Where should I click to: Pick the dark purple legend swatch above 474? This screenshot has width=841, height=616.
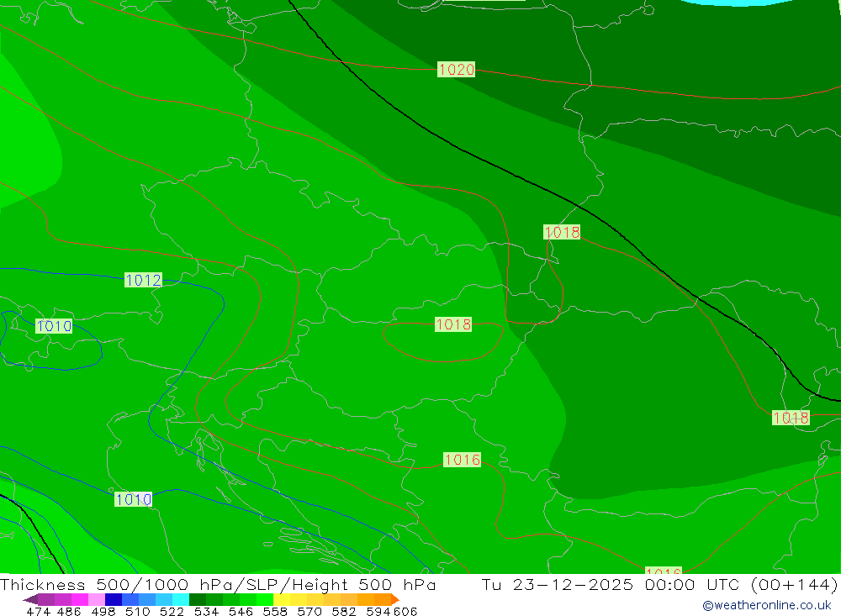coord(46,599)
